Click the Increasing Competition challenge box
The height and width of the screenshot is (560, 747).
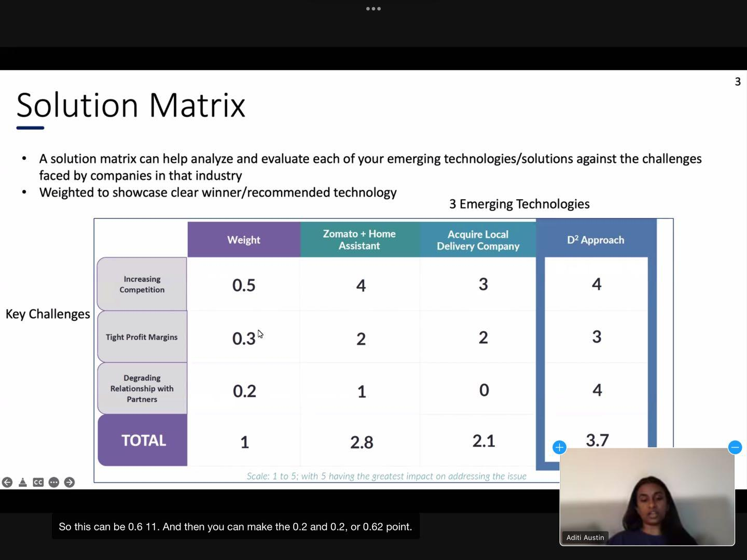point(142,284)
